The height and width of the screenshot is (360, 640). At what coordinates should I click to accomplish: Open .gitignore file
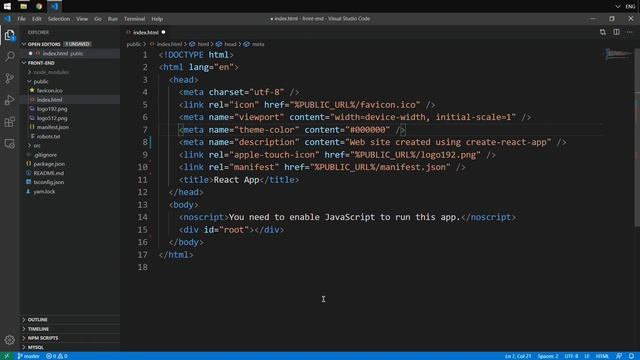tap(45, 155)
